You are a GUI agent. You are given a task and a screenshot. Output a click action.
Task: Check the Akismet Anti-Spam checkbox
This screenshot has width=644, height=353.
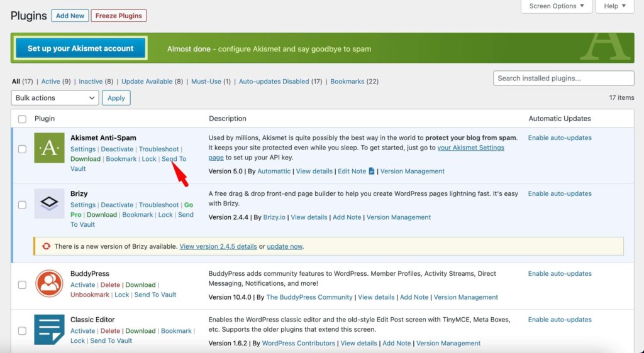click(22, 149)
